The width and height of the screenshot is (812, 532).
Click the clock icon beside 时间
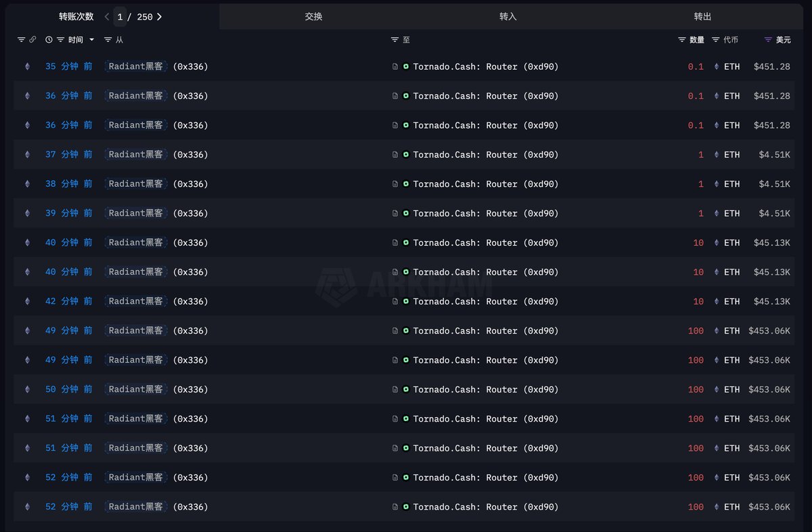tap(49, 40)
